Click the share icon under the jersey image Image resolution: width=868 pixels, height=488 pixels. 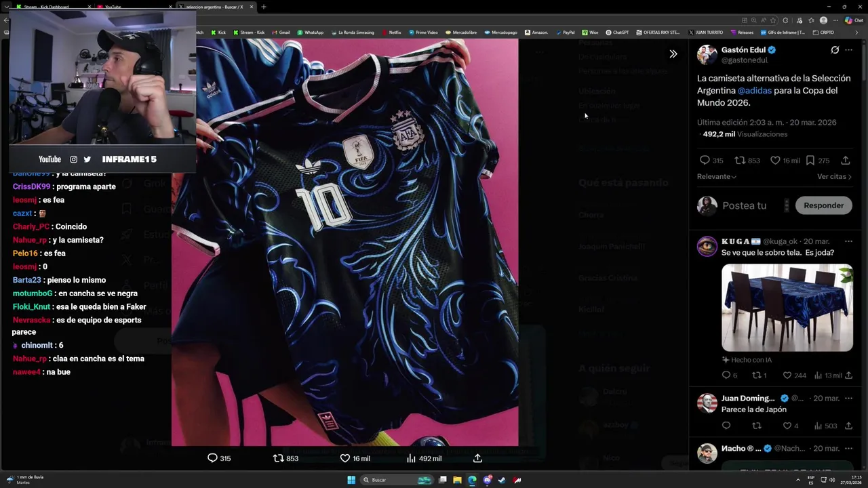click(477, 458)
